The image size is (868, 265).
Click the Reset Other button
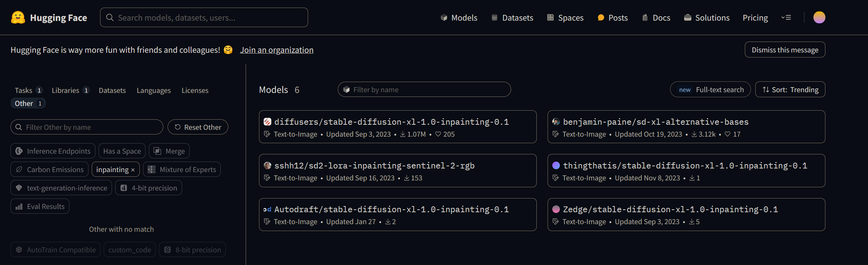click(x=198, y=127)
